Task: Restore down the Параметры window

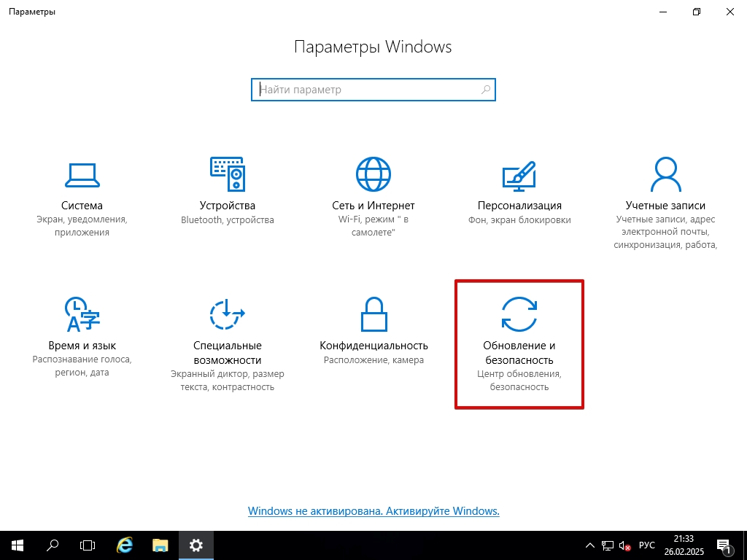Action: click(x=697, y=12)
